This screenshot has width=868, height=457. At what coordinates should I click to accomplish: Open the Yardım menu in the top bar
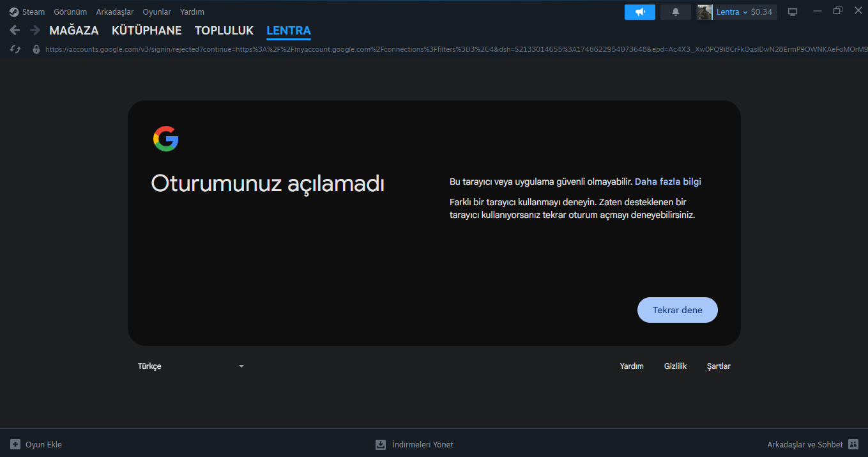coord(192,12)
